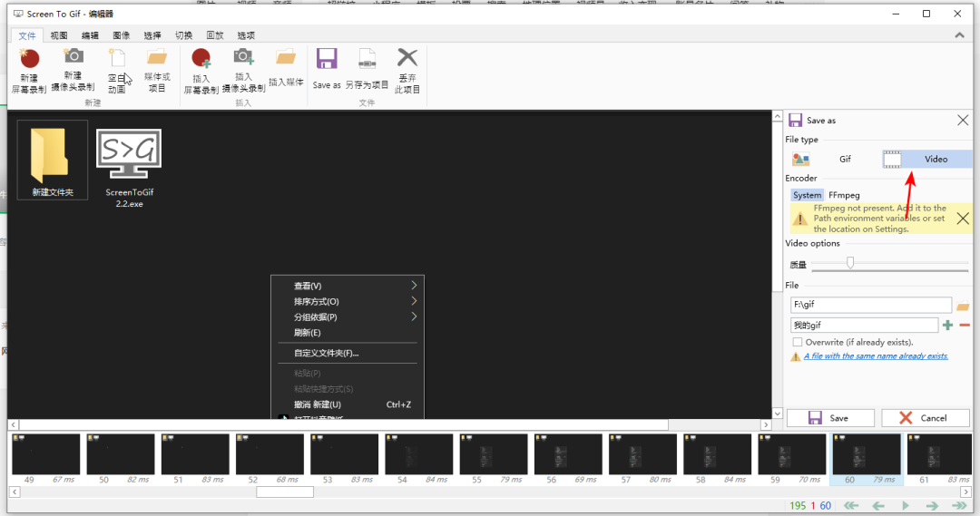Click the Cancel button
Screen dimensions: 980x516
point(925,418)
